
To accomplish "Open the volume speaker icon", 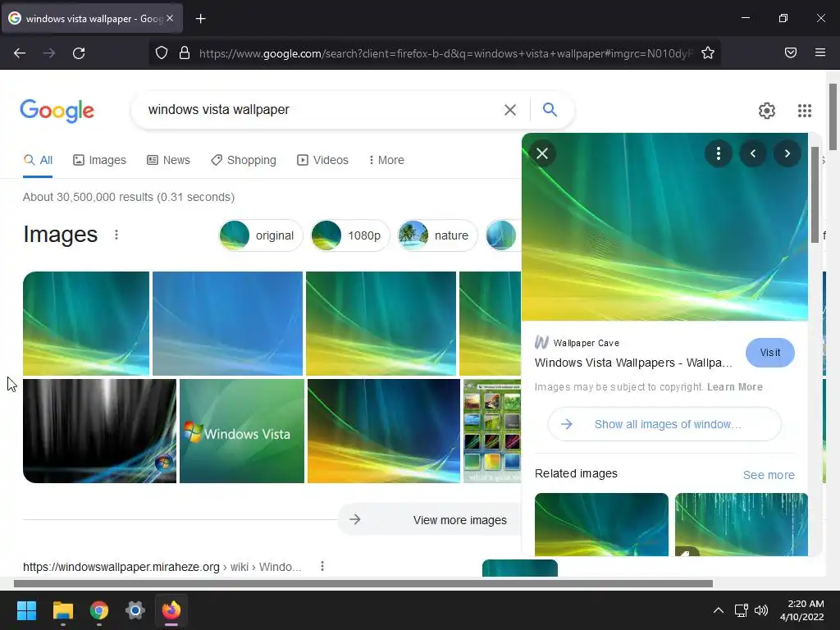I will [760, 610].
